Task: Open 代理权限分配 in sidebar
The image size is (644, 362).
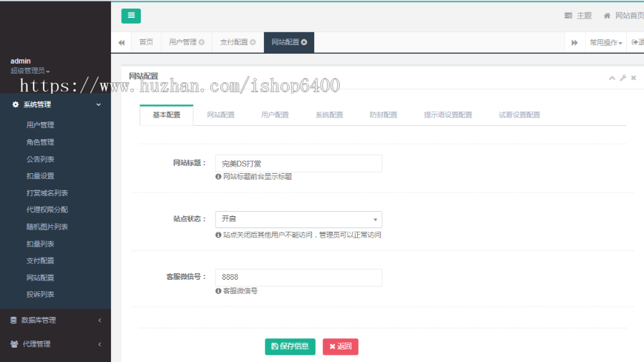Action: 47,210
